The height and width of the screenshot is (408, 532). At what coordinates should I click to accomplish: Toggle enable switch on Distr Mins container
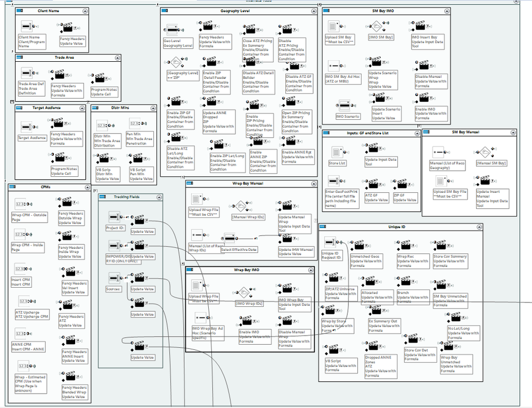pos(95,108)
